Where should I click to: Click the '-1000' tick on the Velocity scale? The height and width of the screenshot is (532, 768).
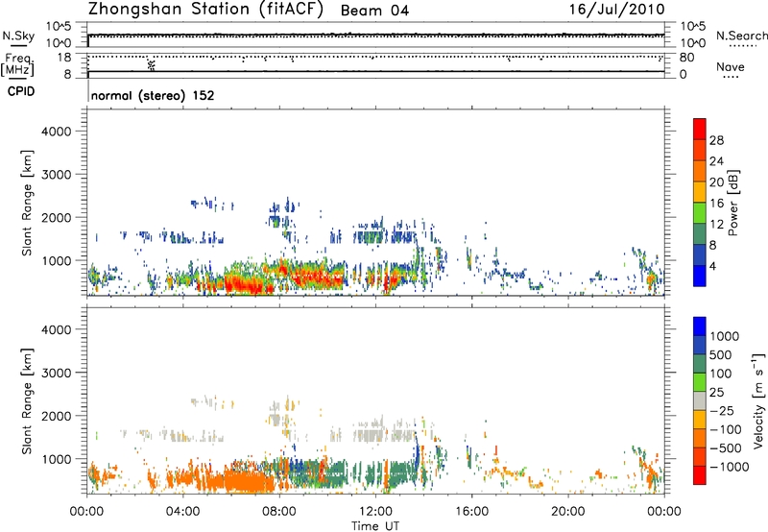tap(730, 467)
